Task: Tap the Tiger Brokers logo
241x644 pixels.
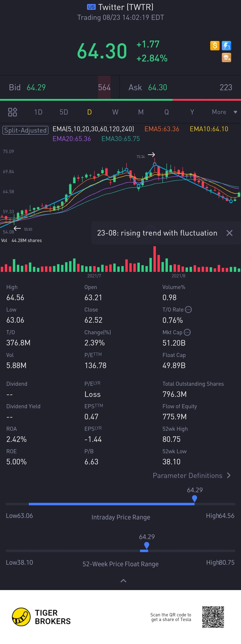Action: point(41,617)
